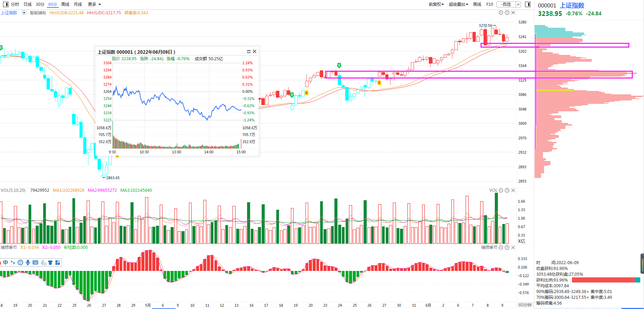This screenshot has height=309, width=644.
Task: Click the B buy marker near 3086 level
Action: tap(307, 93)
